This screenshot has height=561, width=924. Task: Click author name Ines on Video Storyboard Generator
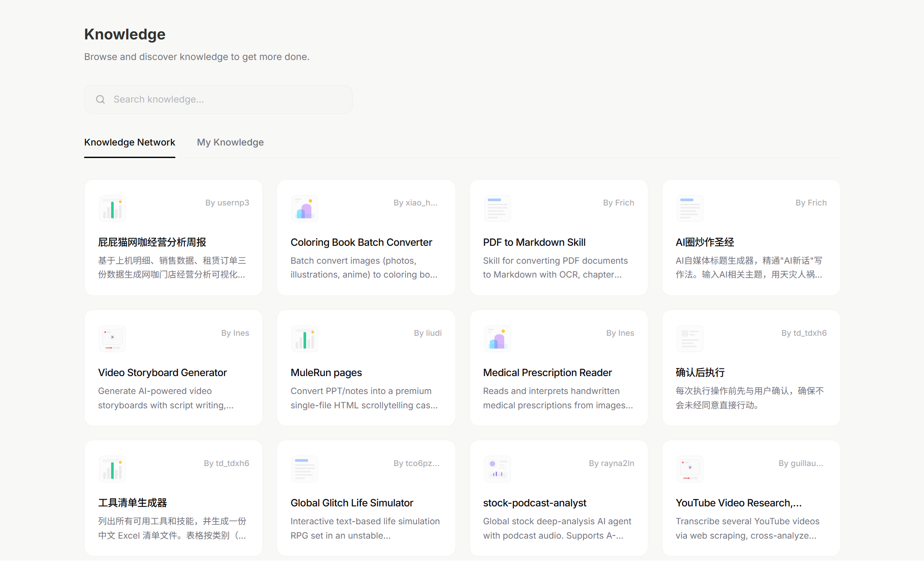pyautogui.click(x=235, y=333)
